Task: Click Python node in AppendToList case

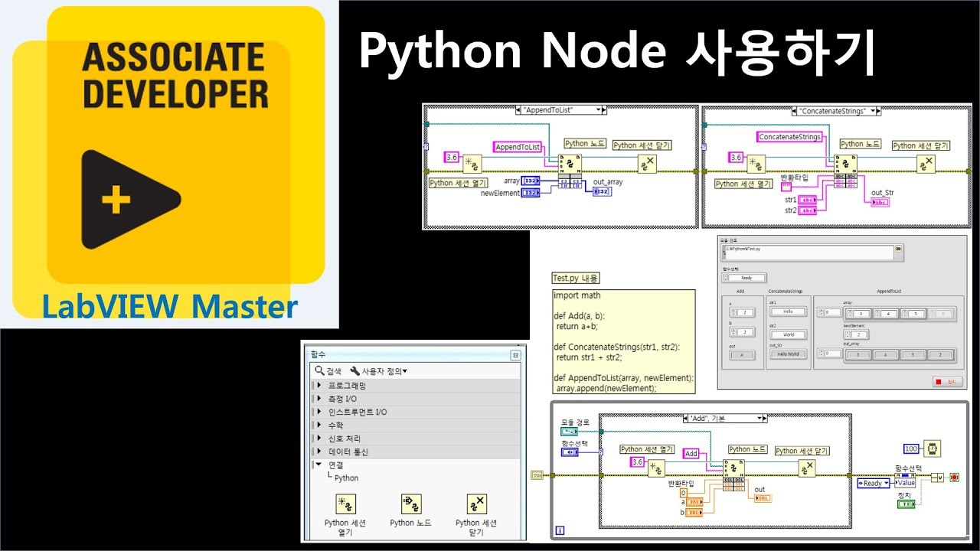Action: 570,164
